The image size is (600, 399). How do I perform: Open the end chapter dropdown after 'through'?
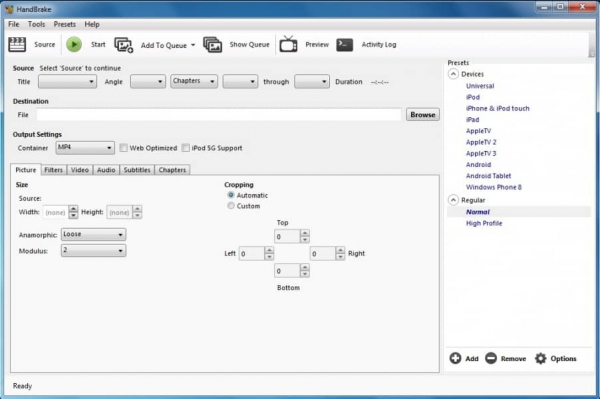coord(312,81)
